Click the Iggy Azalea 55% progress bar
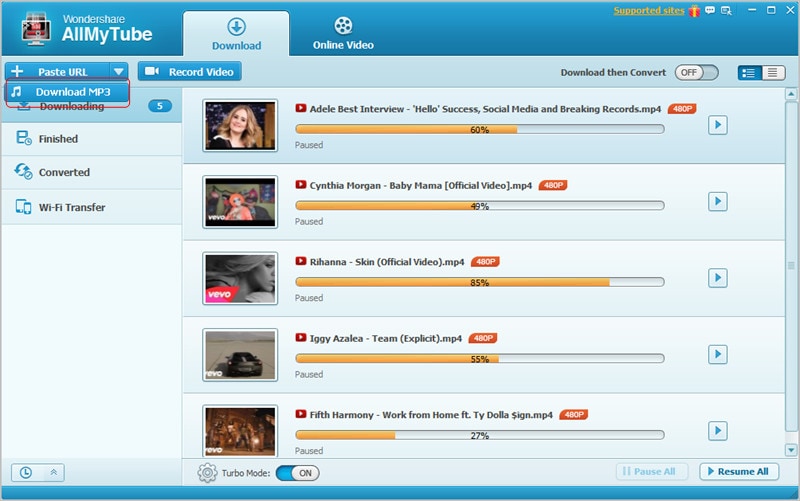 pyautogui.click(x=480, y=359)
